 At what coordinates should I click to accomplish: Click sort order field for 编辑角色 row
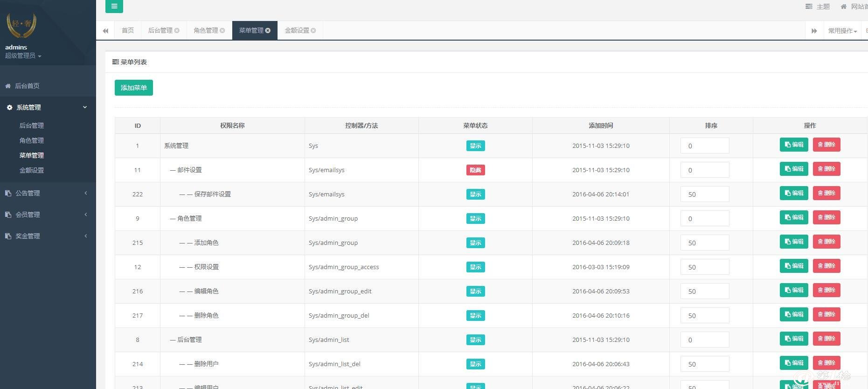pyautogui.click(x=705, y=291)
